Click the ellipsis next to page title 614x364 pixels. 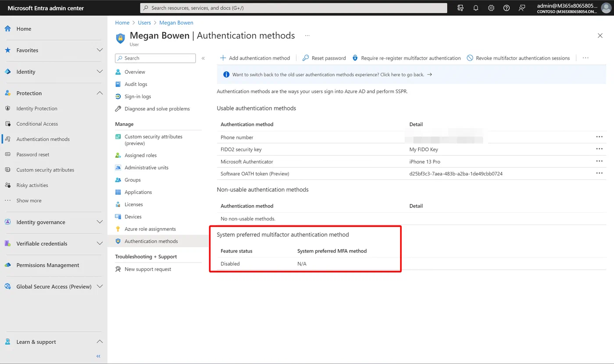[x=307, y=36]
